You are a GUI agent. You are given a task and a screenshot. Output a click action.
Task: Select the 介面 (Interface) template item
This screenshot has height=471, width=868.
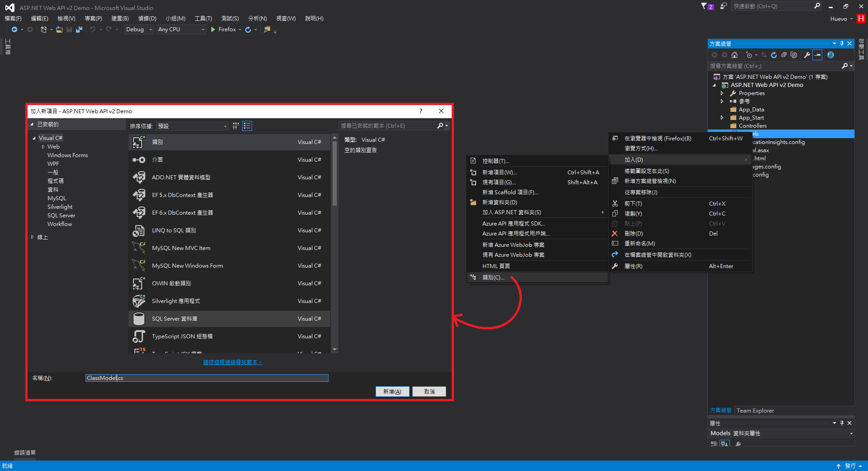click(229, 159)
